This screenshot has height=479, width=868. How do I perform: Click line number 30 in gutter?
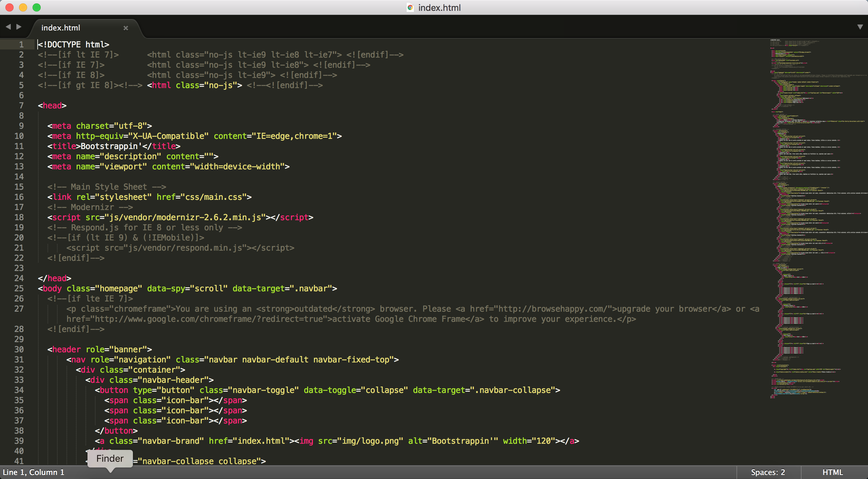(x=19, y=349)
